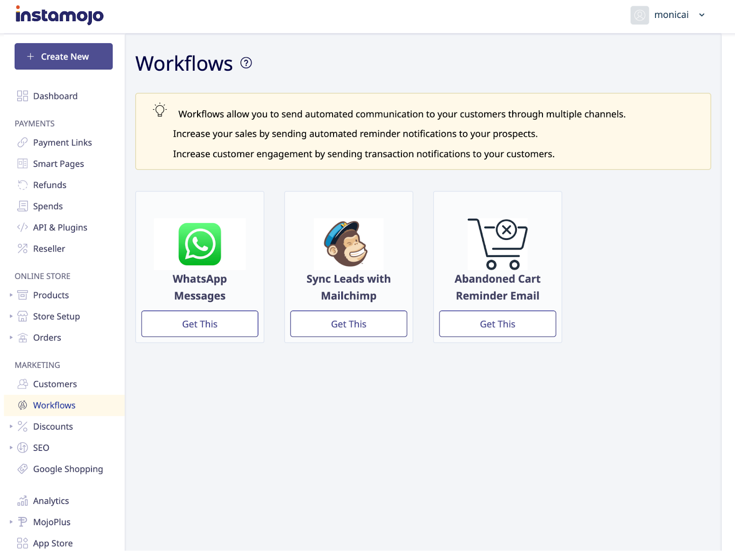Open the Discounts link
735x560 pixels.
(x=53, y=426)
